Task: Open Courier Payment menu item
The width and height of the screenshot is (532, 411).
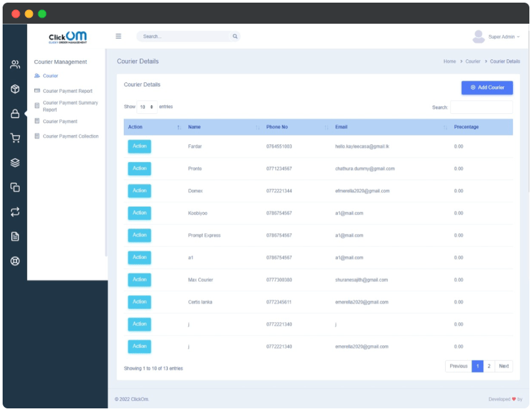Action: 60,121
